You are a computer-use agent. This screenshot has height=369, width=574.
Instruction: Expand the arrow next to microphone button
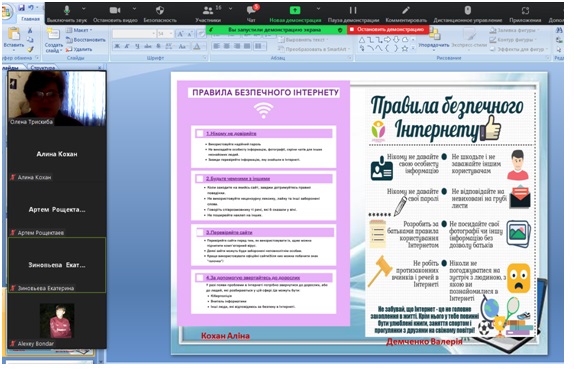[x=84, y=8]
